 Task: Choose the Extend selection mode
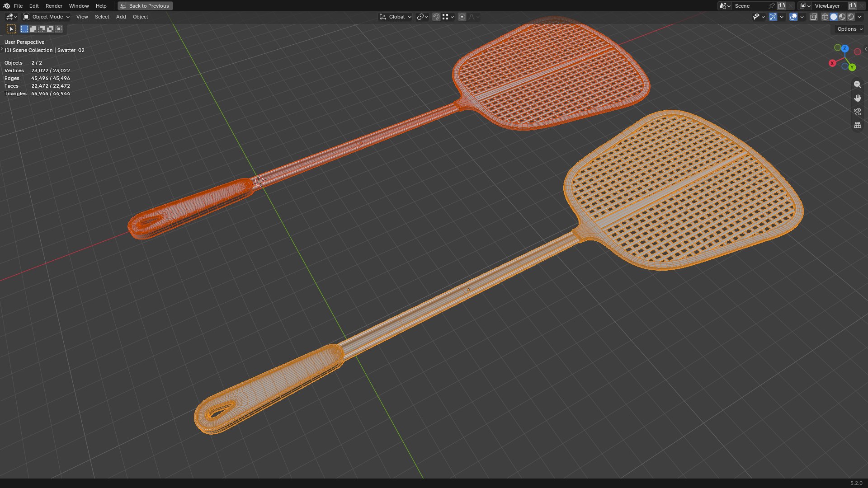[33, 29]
